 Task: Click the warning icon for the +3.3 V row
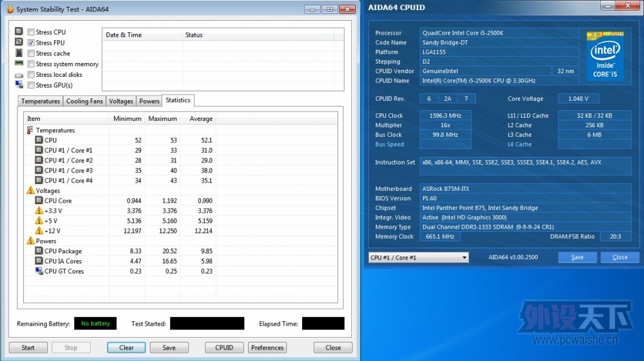tap(39, 210)
